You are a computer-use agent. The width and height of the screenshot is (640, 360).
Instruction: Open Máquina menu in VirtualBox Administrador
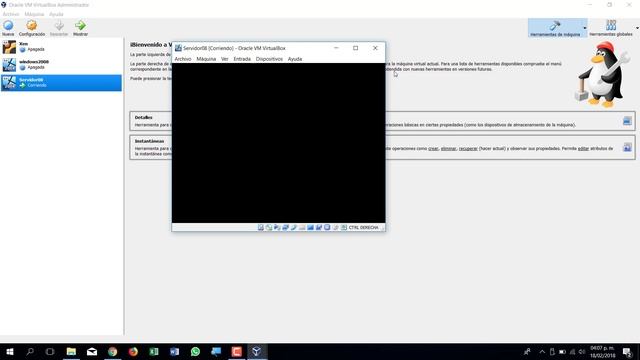34,14
